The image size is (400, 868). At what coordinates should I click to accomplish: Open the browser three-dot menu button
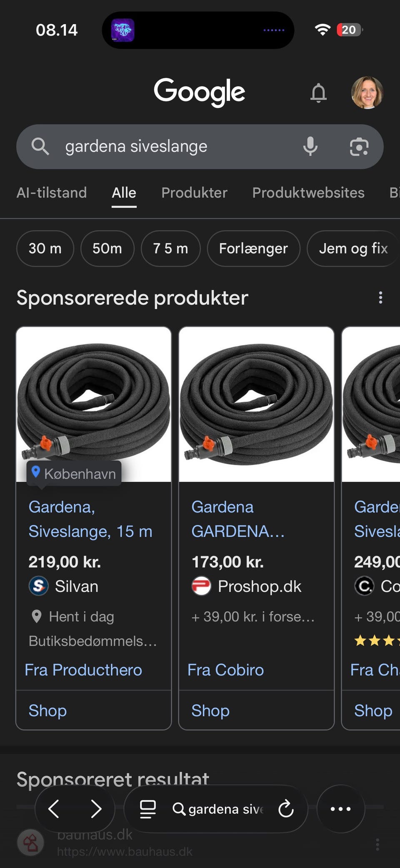(340, 809)
